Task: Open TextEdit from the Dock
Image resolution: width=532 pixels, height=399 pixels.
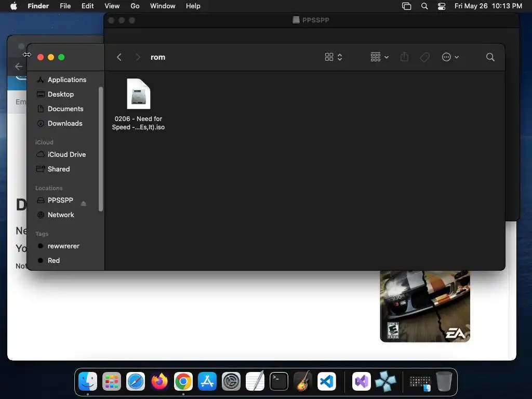Action: (255, 381)
